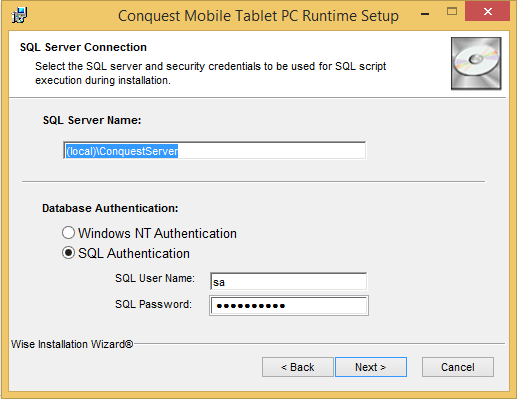Screen dimensions: 517x399
Task: Cancel the installation
Action: click(458, 367)
